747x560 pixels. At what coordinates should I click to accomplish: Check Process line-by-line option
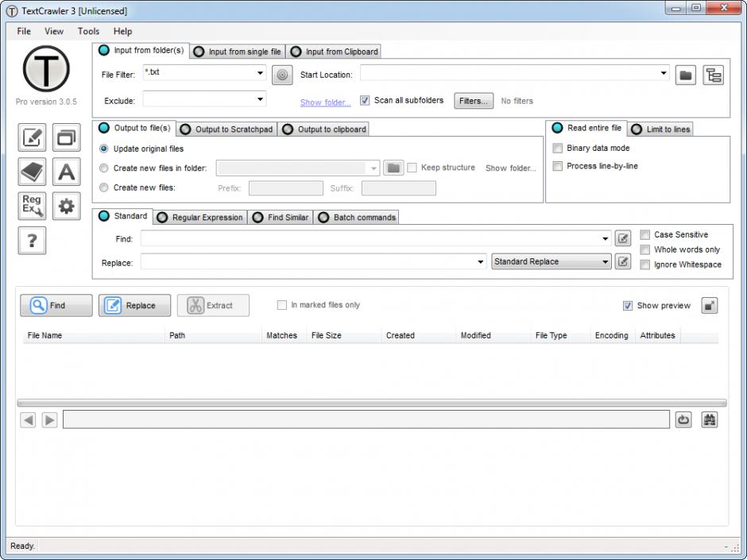point(557,166)
